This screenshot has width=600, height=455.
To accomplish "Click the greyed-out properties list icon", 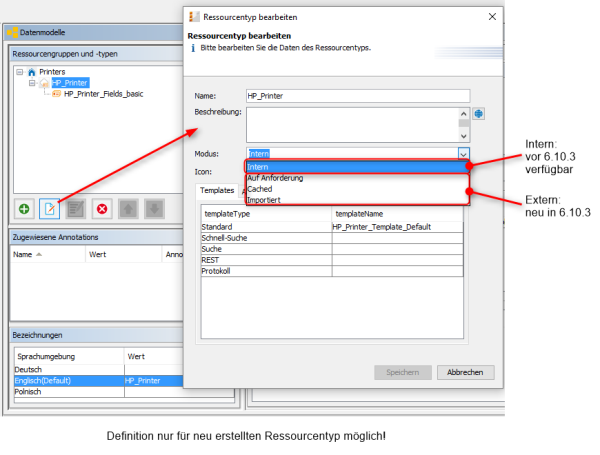I will 76,208.
